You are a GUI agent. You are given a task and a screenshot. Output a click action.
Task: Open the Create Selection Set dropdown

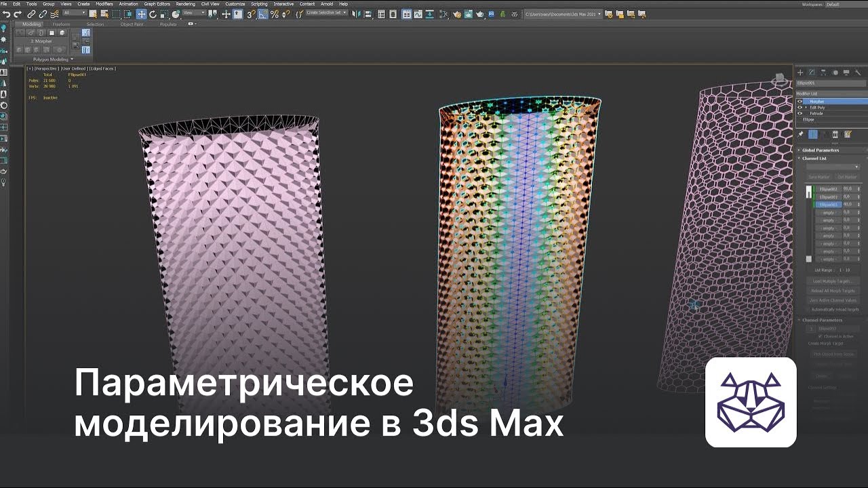click(x=327, y=13)
